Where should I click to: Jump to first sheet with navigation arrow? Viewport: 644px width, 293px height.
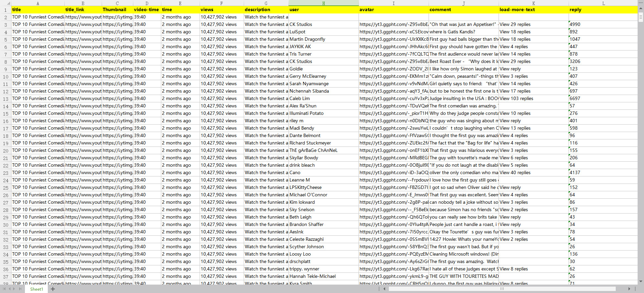coord(4,289)
